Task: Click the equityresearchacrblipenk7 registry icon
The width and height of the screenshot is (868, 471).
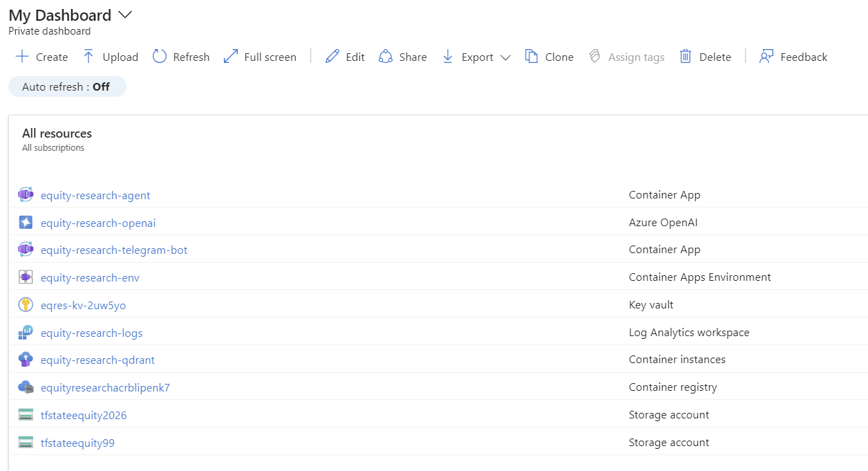Action: coord(26,387)
